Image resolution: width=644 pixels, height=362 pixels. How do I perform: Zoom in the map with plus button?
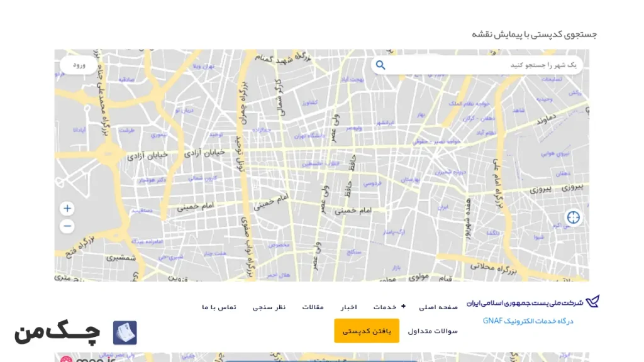click(x=67, y=209)
